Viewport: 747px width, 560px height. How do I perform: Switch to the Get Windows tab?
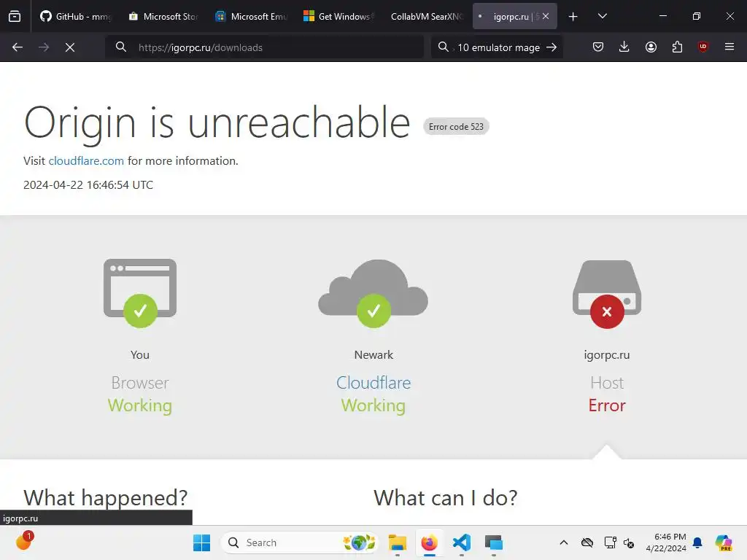pos(338,16)
